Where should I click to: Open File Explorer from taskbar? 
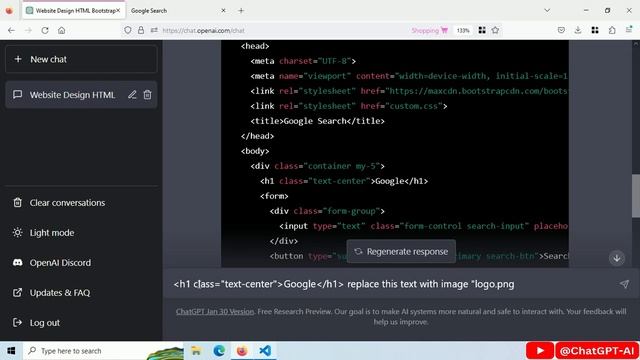[196, 351]
